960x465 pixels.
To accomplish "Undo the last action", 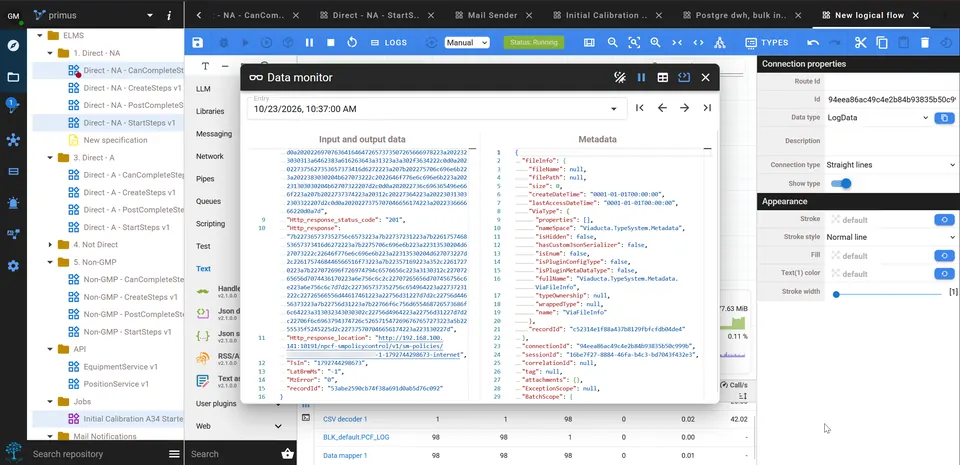I will coord(812,42).
